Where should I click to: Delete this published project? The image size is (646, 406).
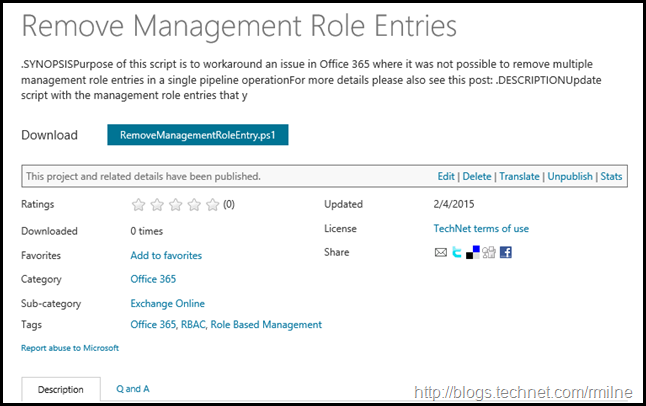pyautogui.click(x=477, y=176)
